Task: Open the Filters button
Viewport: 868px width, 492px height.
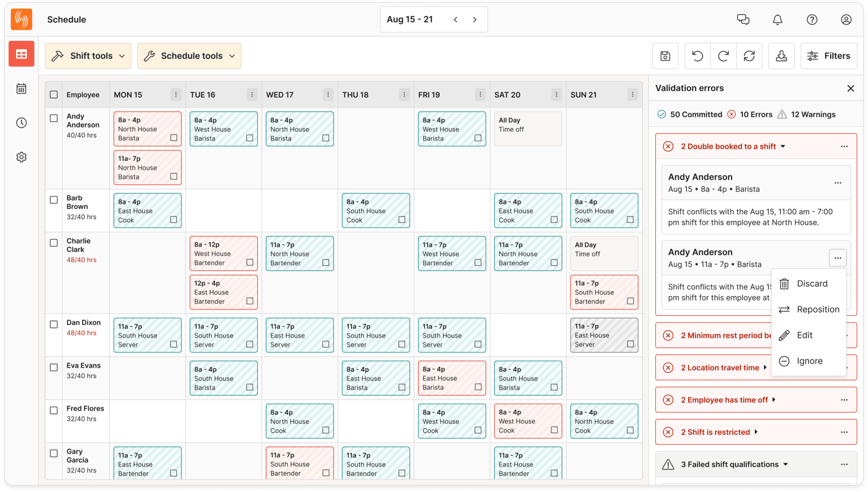Action: click(x=829, y=56)
